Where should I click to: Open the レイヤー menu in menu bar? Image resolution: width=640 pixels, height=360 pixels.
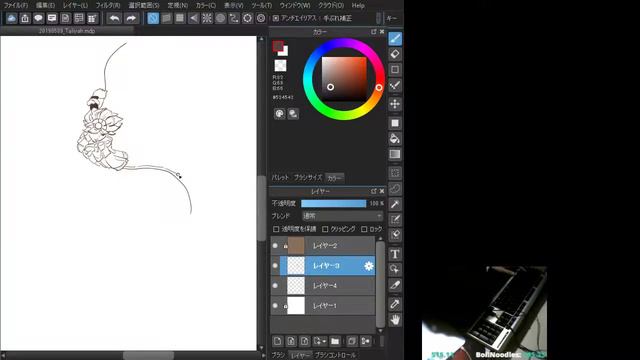[x=75, y=5]
